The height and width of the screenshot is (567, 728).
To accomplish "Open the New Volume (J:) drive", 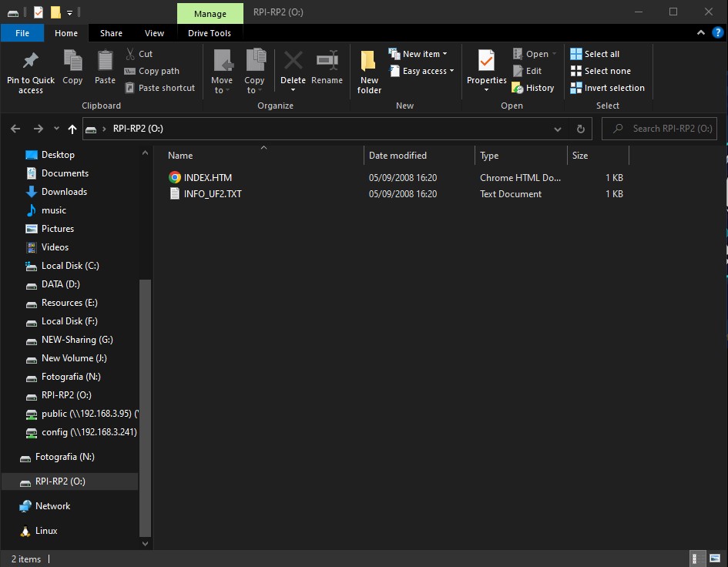I will 74,358.
